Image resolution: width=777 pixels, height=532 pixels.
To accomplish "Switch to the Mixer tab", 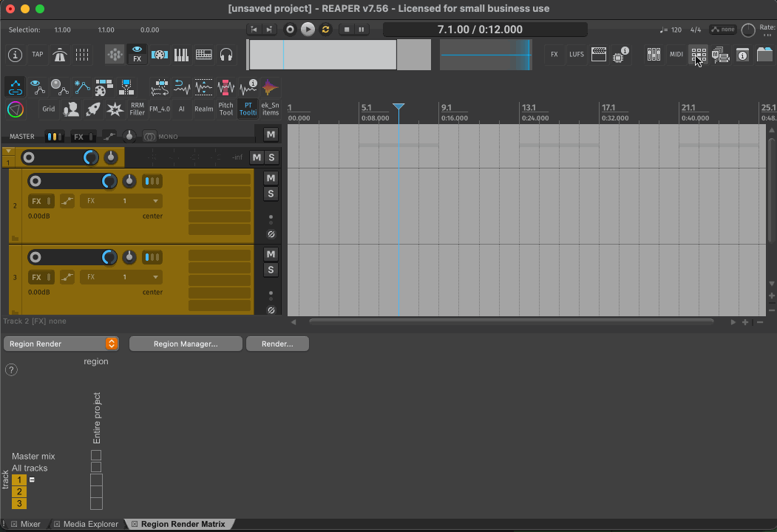I will coord(30,524).
